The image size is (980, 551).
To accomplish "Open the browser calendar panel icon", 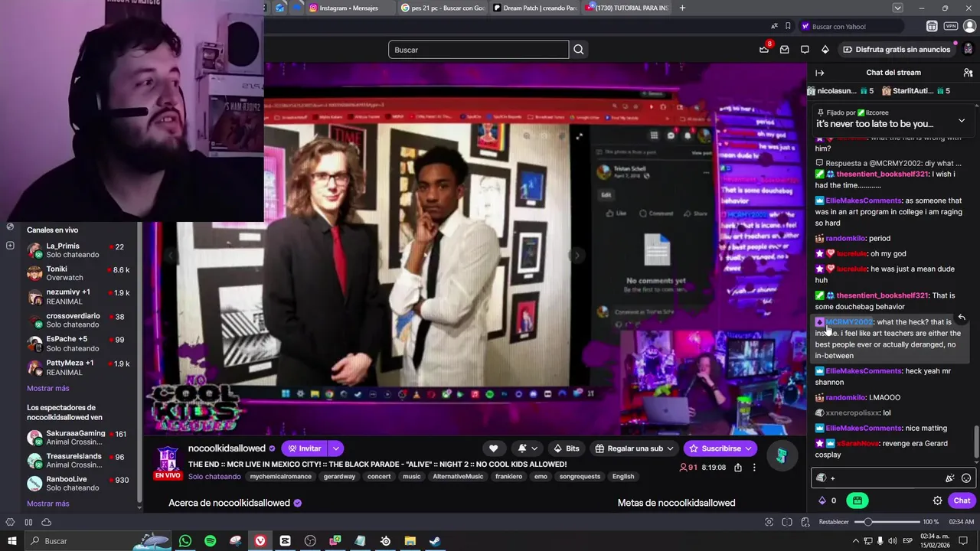I will coord(932,26).
